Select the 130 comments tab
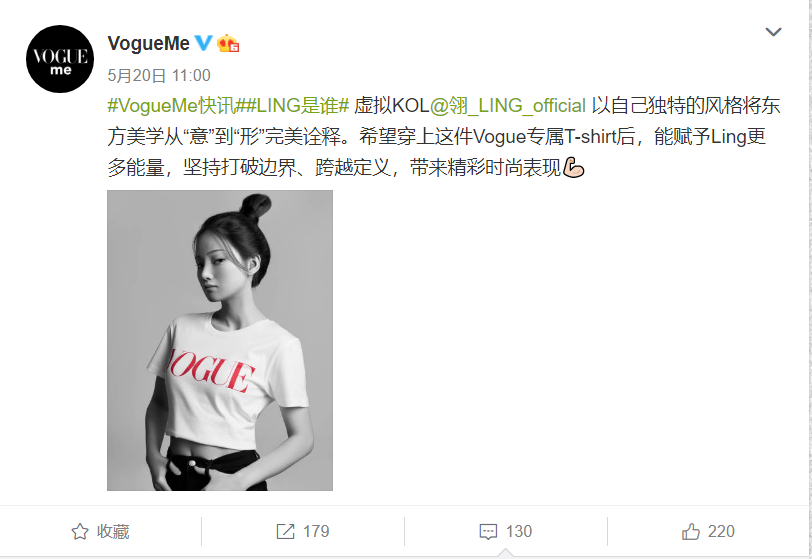This screenshot has height=559, width=812. coord(506,532)
